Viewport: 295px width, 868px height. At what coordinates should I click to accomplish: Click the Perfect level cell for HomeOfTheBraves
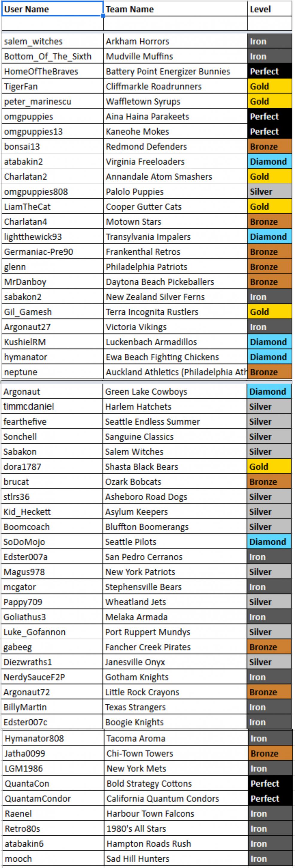click(x=269, y=72)
